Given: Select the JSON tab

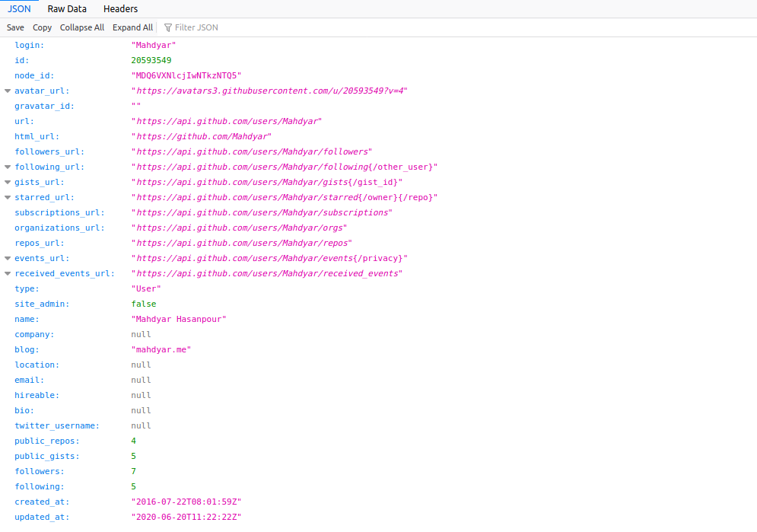Looking at the screenshot, I should coord(19,9).
